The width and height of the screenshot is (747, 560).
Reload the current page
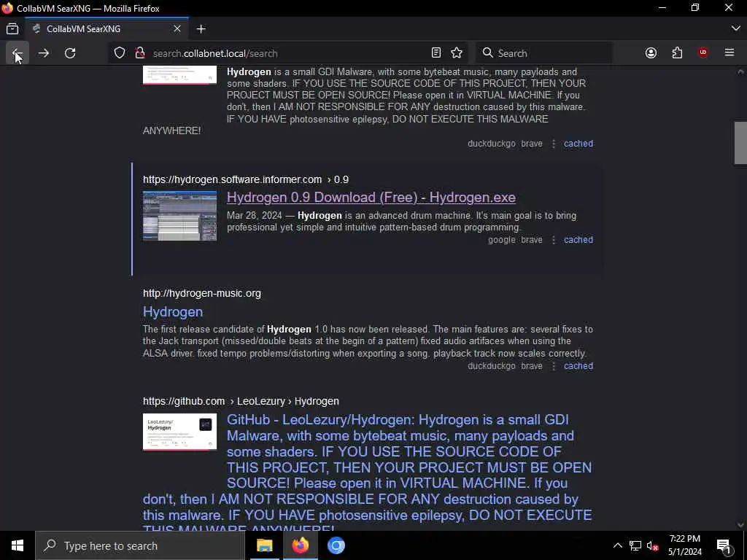[70, 52]
